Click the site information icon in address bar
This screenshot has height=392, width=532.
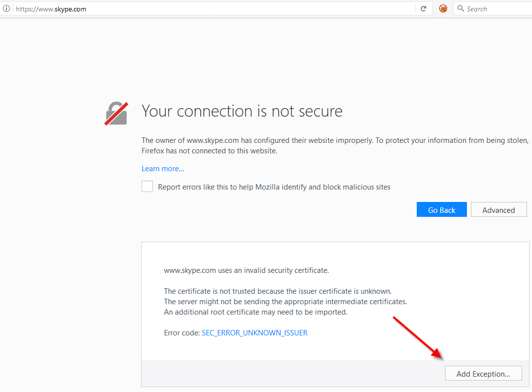pyautogui.click(x=7, y=9)
